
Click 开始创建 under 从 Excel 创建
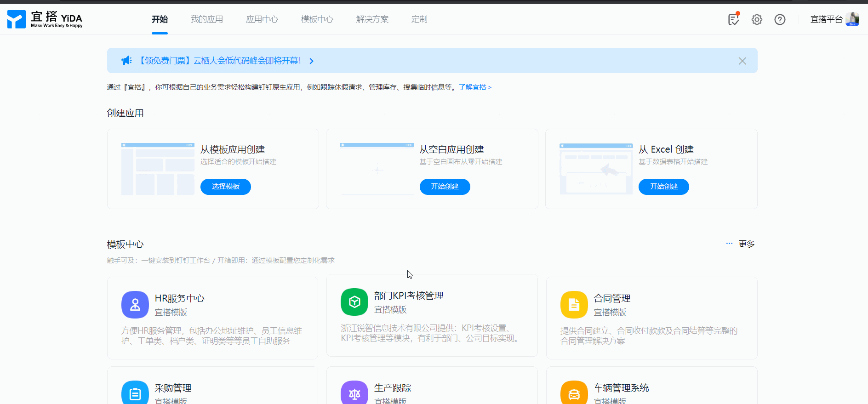point(664,187)
